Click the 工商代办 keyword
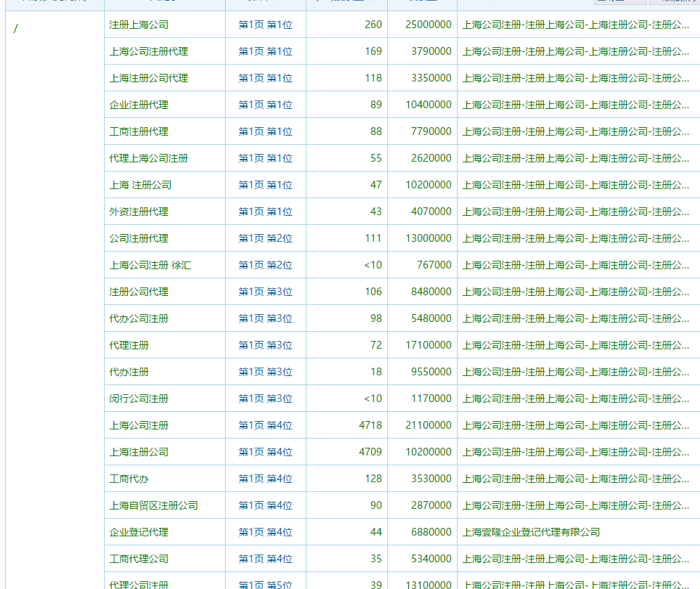 129,479
